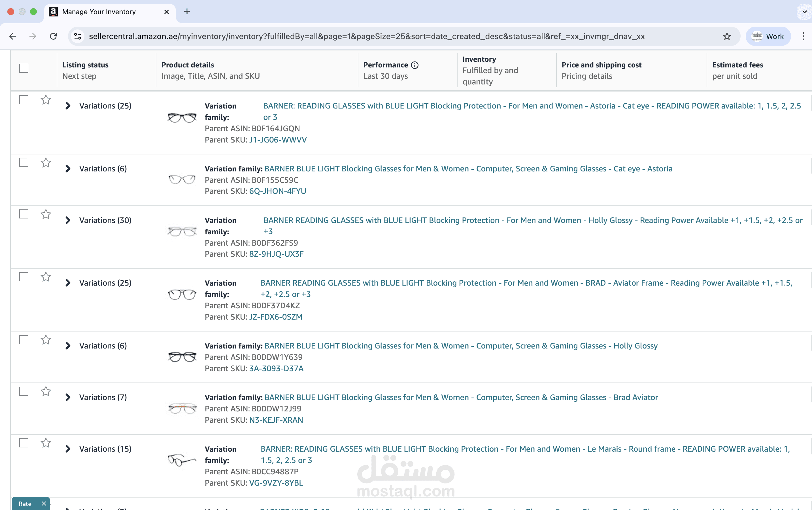Select checkbox for Parent ASIN B0DDW12J99

pyautogui.click(x=24, y=391)
